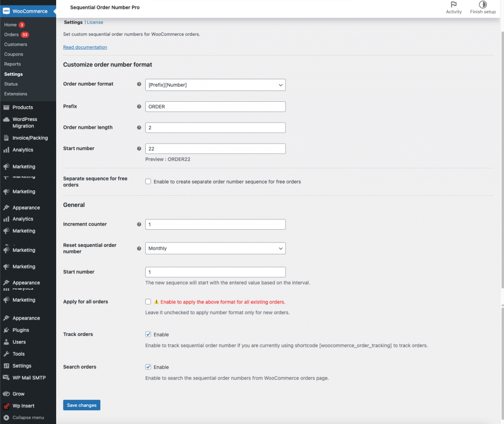
Task: Click the warning icon by Apply for all orders
Action: 157,302
